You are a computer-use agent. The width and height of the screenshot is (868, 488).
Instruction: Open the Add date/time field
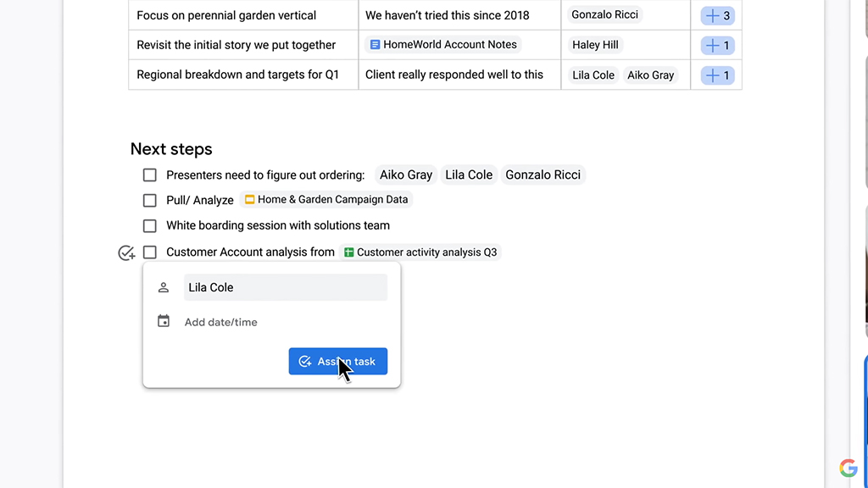(x=221, y=322)
